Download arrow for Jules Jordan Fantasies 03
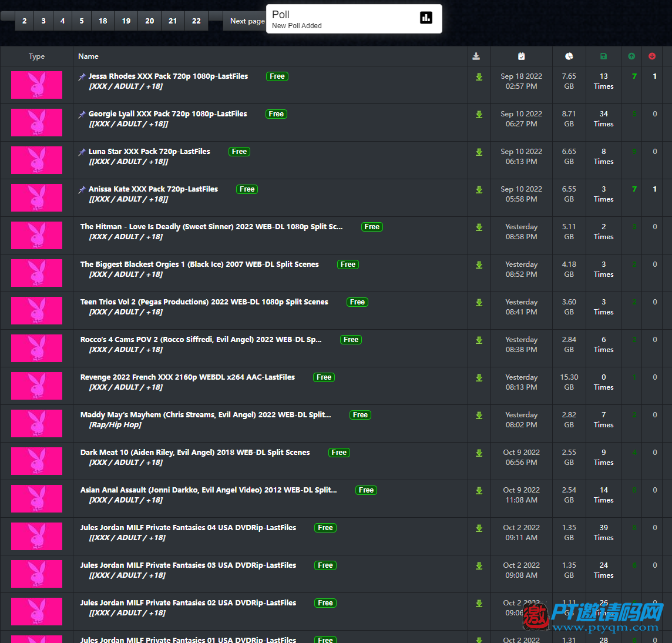The width and height of the screenshot is (672, 643). coord(479,566)
